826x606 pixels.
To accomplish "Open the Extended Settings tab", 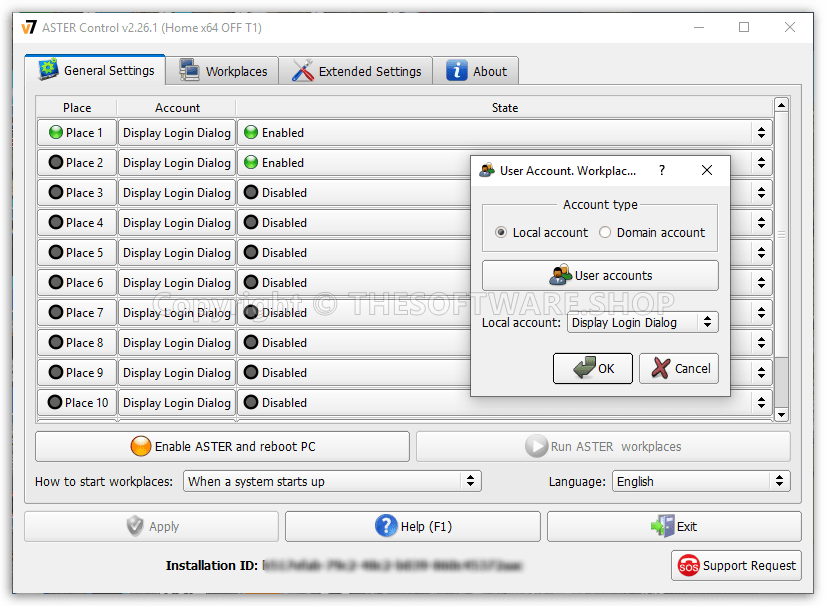I will 356,71.
